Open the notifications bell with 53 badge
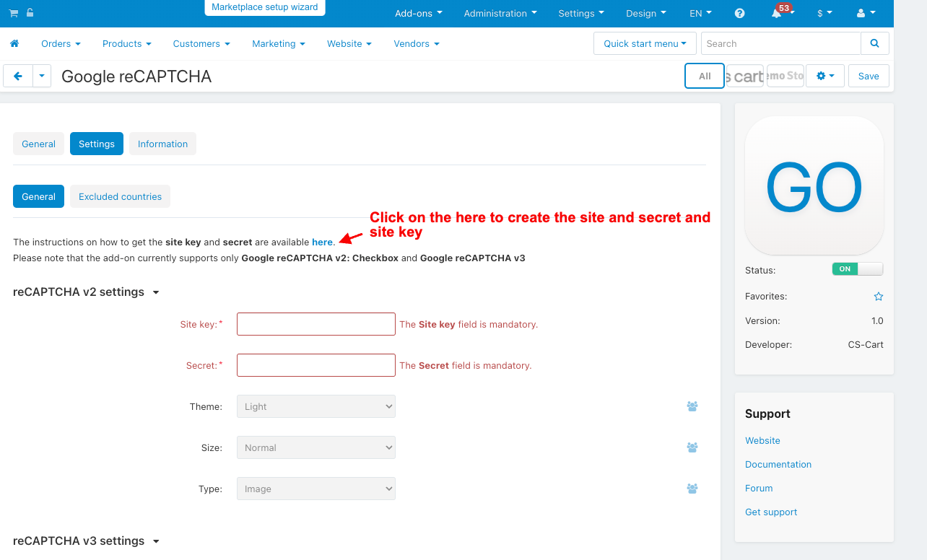The height and width of the screenshot is (560, 927). [x=779, y=13]
